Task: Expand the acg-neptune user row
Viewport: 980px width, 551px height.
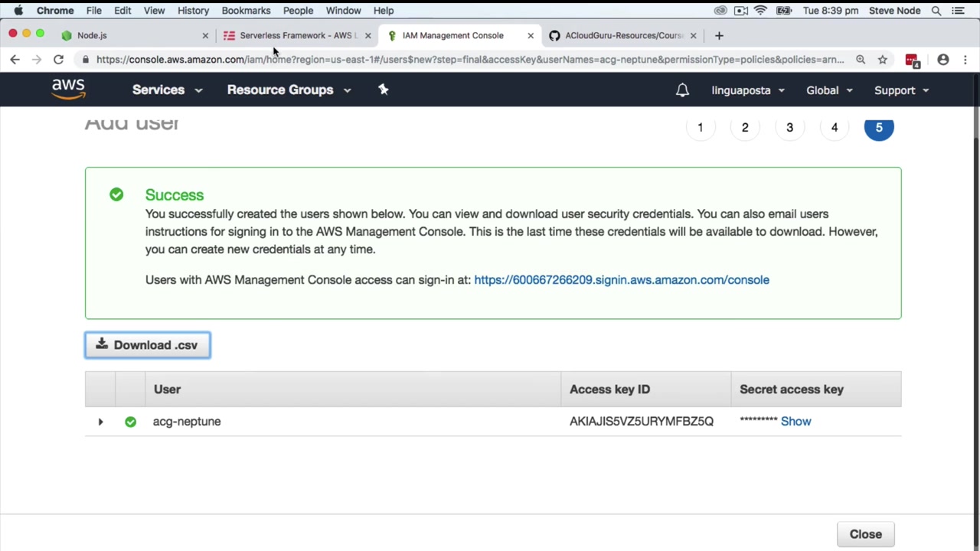Action: (100, 422)
